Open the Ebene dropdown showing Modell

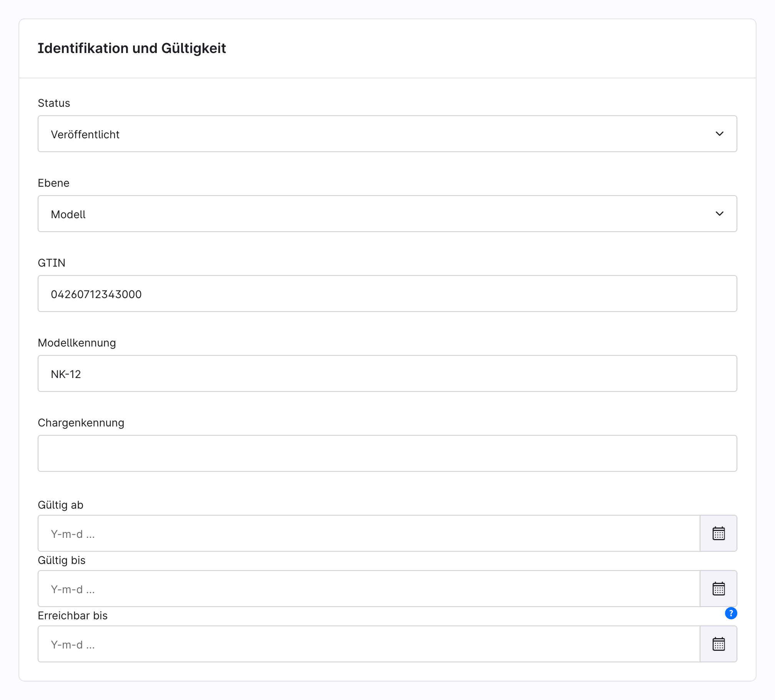click(387, 214)
